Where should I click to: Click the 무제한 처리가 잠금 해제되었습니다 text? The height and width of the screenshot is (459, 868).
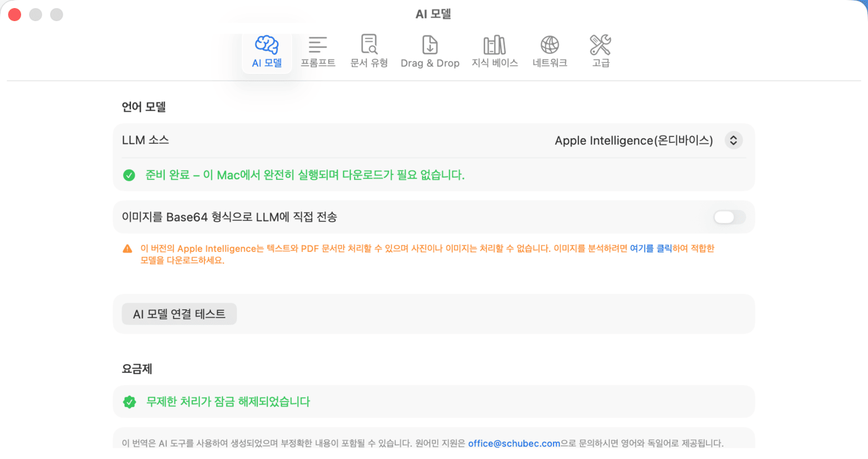[x=228, y=402]
